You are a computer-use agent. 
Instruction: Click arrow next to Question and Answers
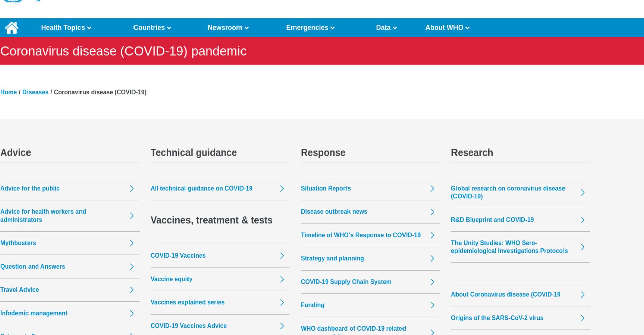point(132,267)
